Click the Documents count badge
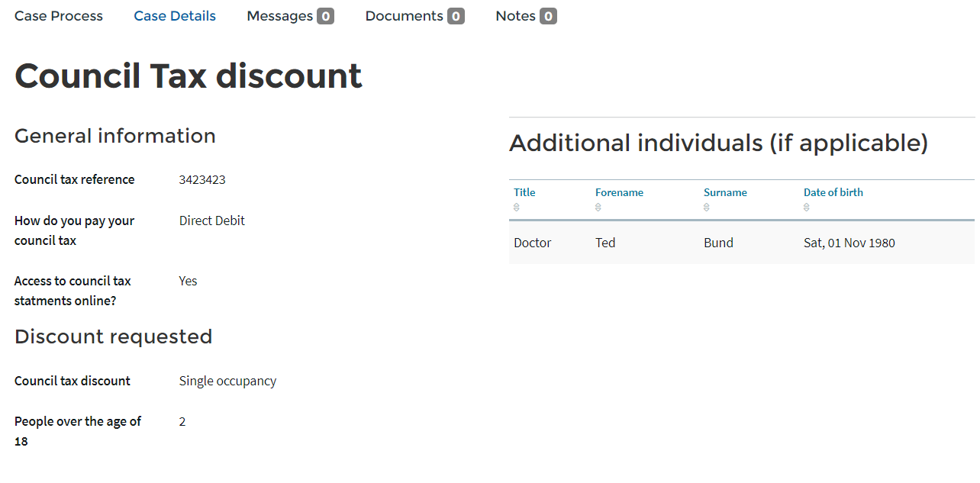The width and height of the screenshot is (980, 483). click(456, 16)
